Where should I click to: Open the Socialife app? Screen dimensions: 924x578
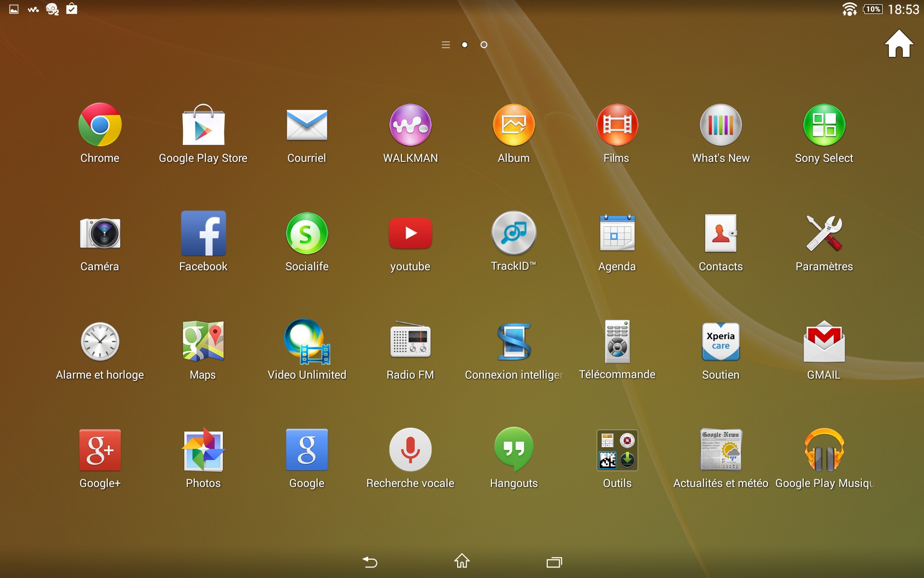click(307, 234)
